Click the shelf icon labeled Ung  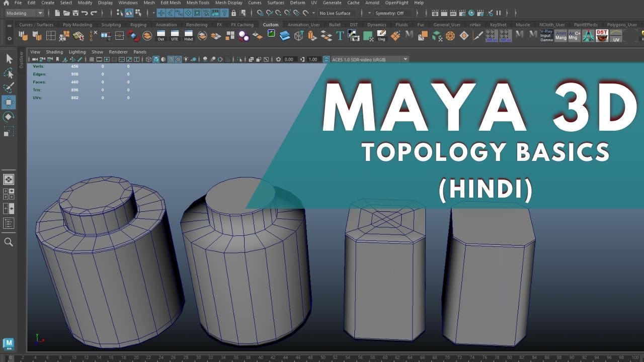pyautogui.click(x=381, y=36)
